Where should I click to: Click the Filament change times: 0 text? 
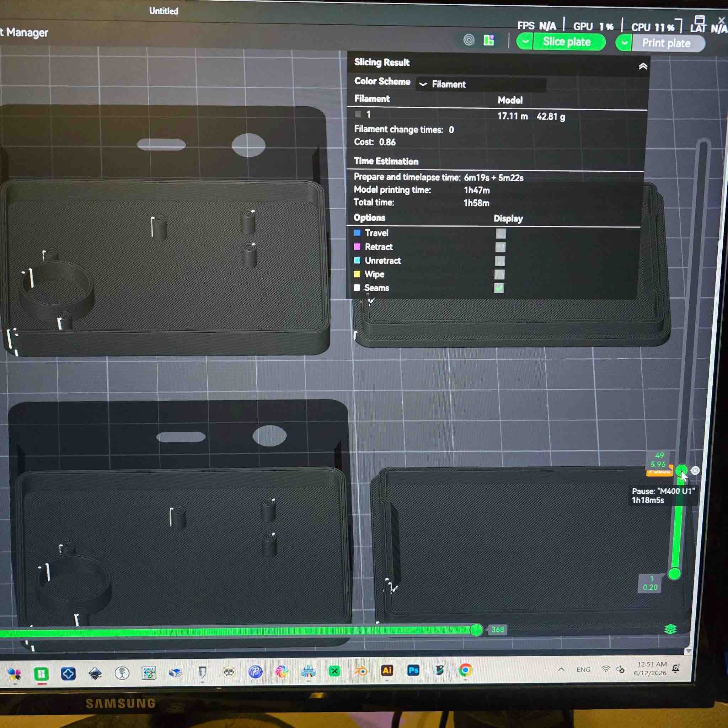(404, 130)
